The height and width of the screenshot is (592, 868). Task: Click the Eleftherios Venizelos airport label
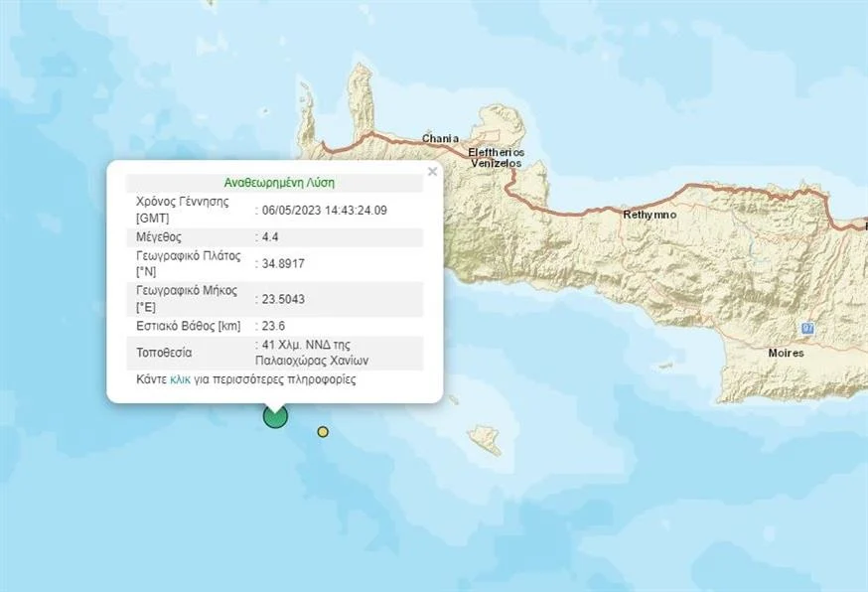(x=496, y=157)
